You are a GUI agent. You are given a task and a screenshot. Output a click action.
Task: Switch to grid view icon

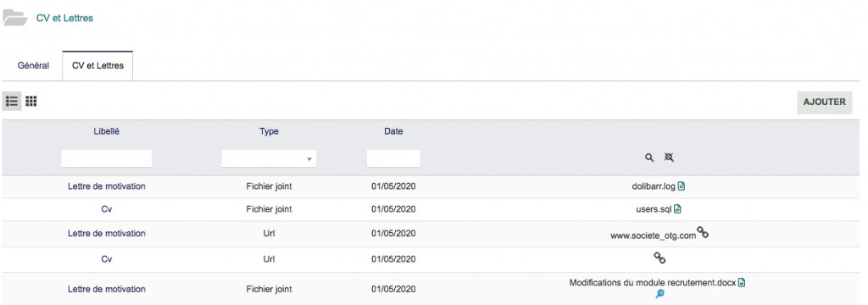pos(31,102)
